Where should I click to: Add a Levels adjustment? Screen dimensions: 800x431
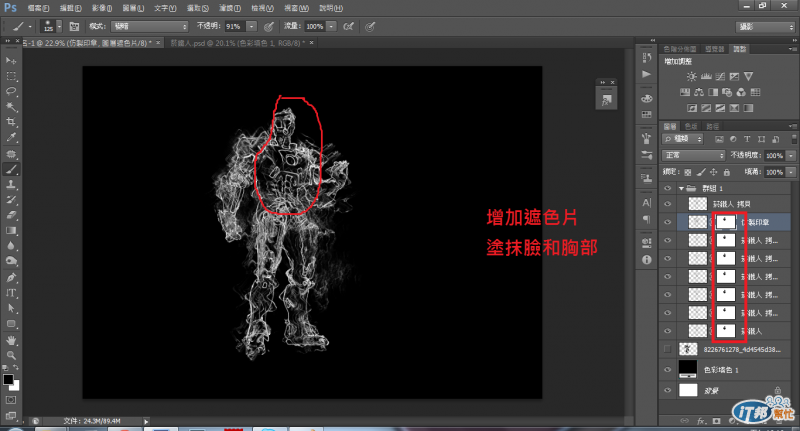tap(706, 77)
